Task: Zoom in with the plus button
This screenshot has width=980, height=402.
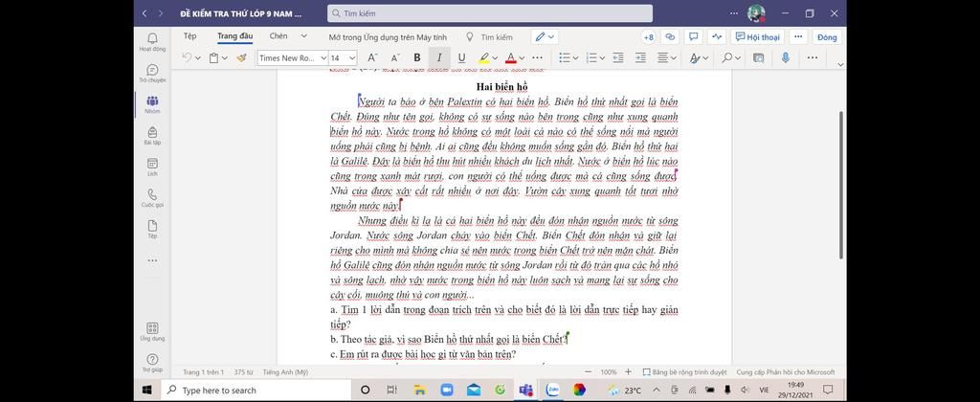Action: tap(628, 371)
